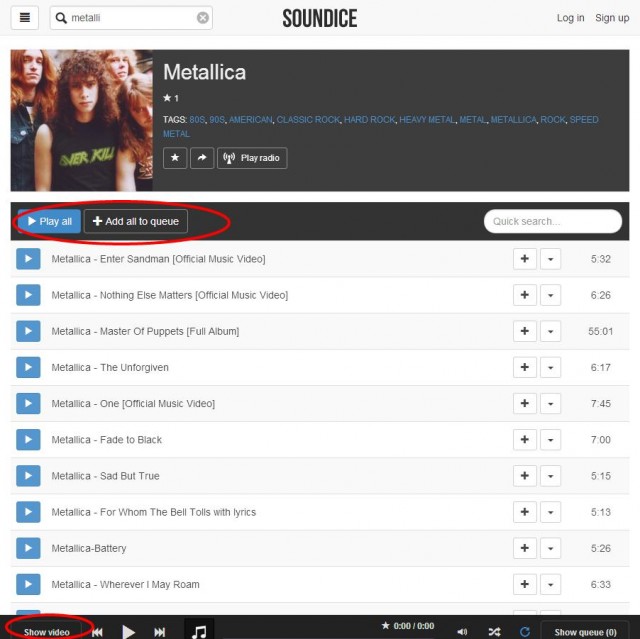Add One Official Music Video to queue
The width and height of the screenshot is (640, 639).
pos(525,404)
